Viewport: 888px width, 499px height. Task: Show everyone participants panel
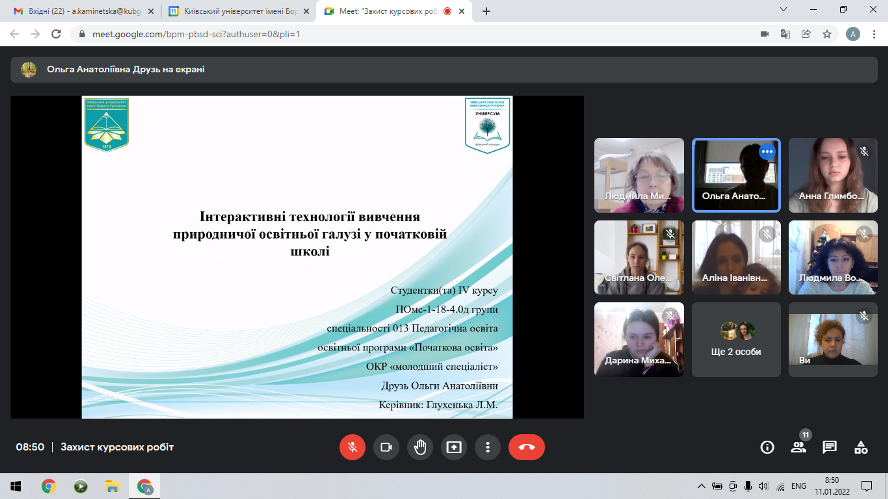coord(799,447)
